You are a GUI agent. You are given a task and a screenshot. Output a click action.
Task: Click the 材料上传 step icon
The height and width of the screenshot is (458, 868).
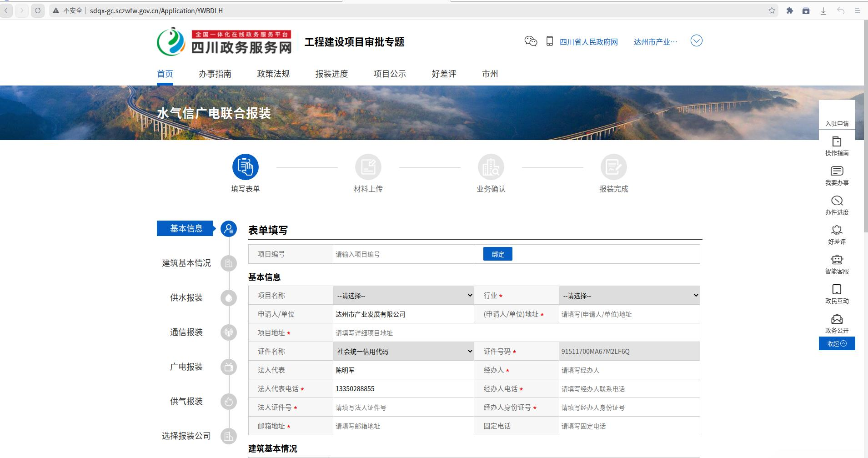coord(368,167)
